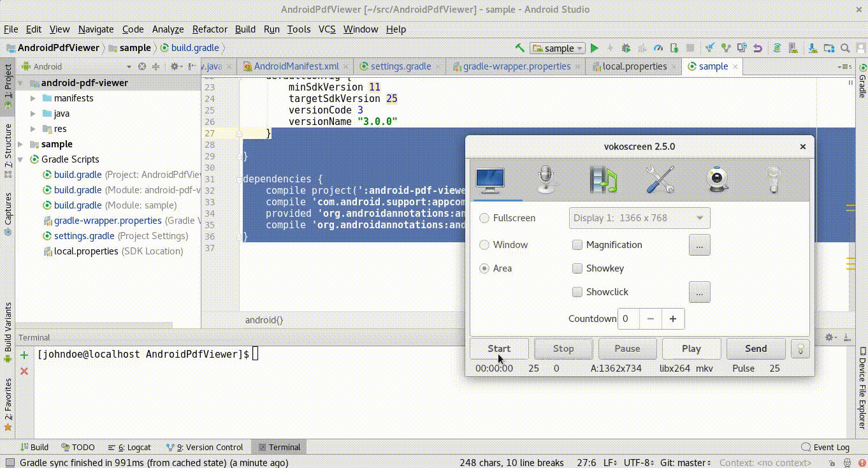868x468 pixels.
Task: Open the vokoscreen video codec tab icon
Action: [604, 180]
